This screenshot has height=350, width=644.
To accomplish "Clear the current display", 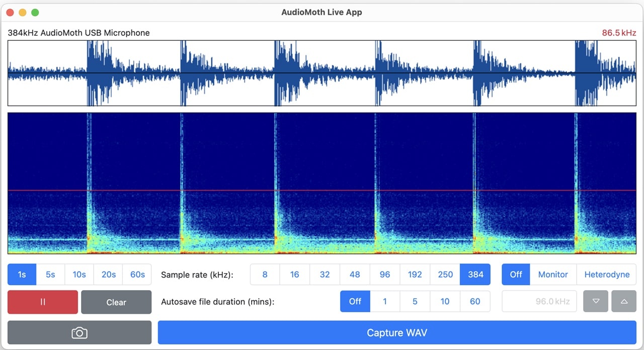I will 116,302.
